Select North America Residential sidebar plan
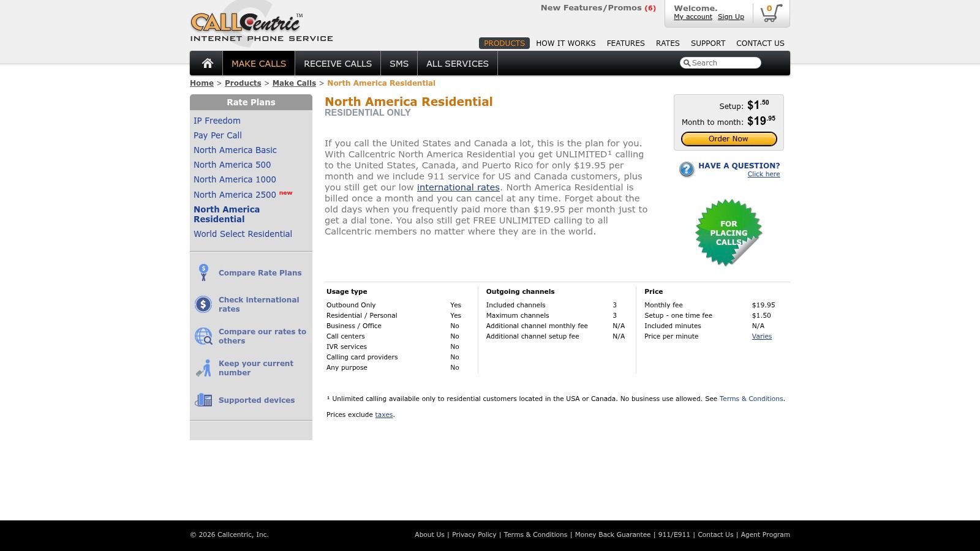980x551 pixels. [227, 214]
